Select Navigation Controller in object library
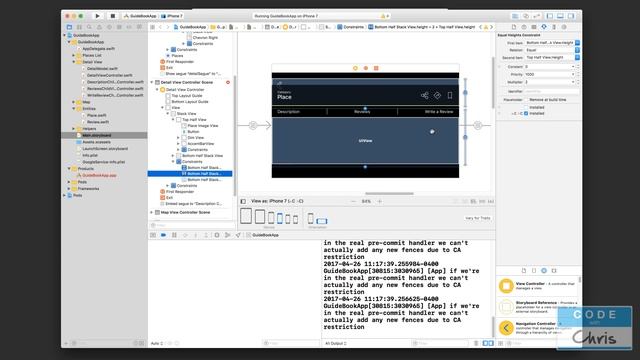The width and height of the screenshot is (640, 360). point(538,328)
